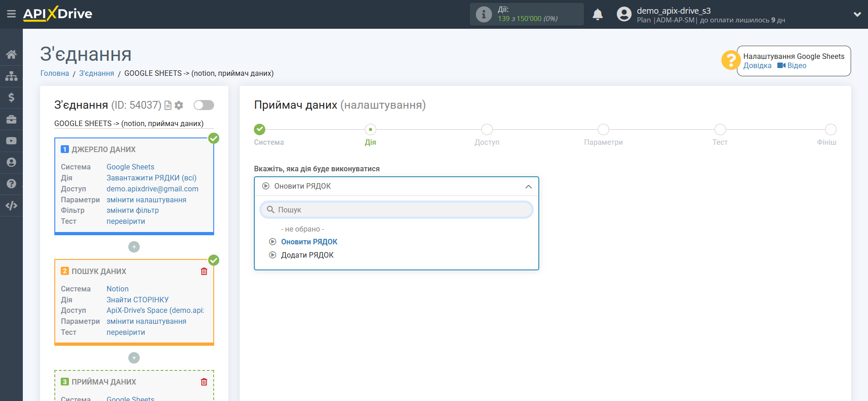Click source змінити налаштування link

click(x=147, y=200)
